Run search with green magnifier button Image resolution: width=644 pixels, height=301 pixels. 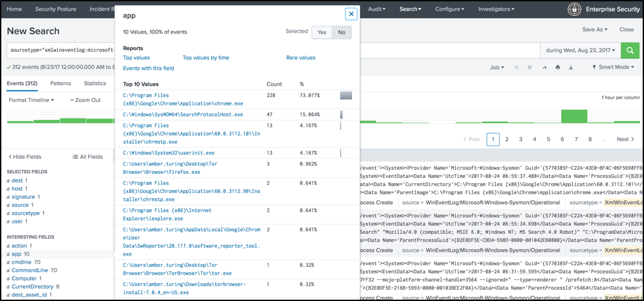pos(629,50)
